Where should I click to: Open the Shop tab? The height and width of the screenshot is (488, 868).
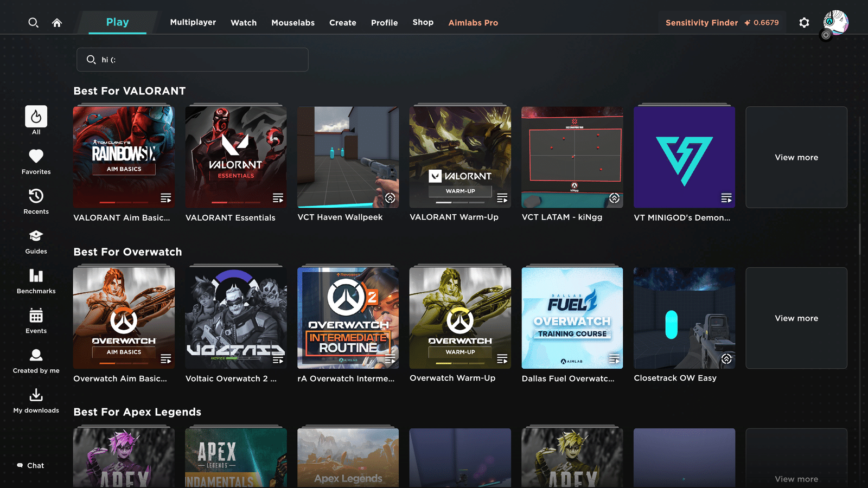[423, 22]
